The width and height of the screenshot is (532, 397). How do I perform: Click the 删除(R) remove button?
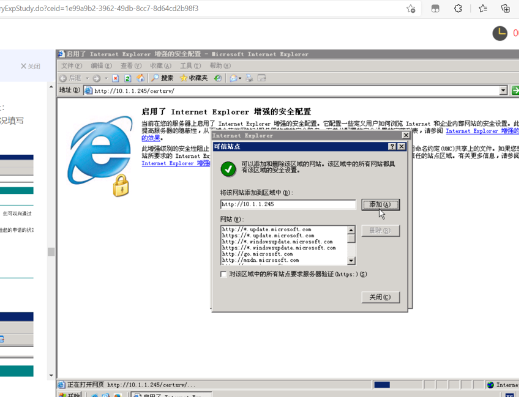pos(380,231)
